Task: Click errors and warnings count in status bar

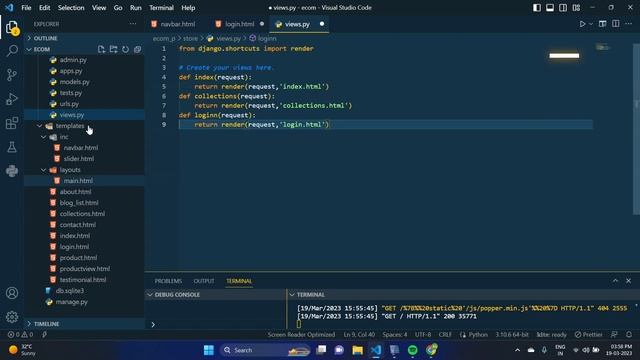Action: pyautogui.click(x=20, y=335)
